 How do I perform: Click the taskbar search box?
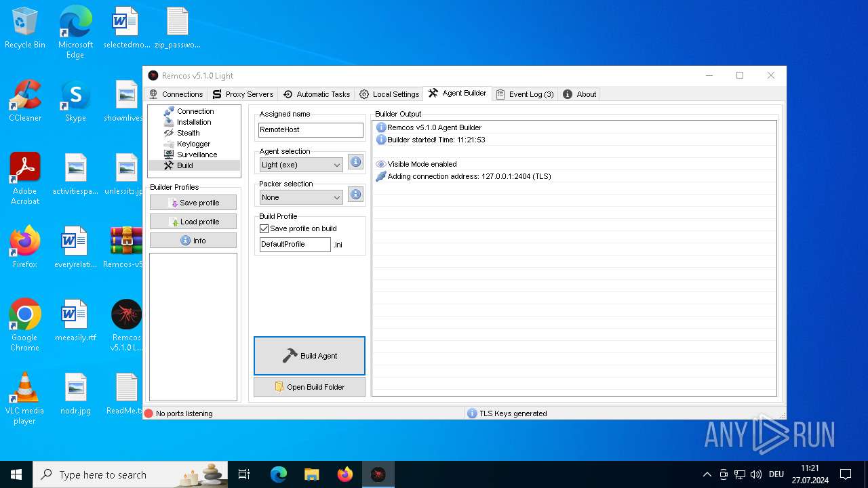[x=131, y=474]
